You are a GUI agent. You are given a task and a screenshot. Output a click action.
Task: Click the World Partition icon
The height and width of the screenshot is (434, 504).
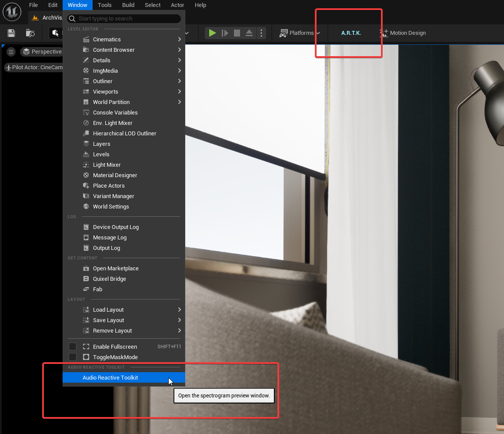click(86, 102)
